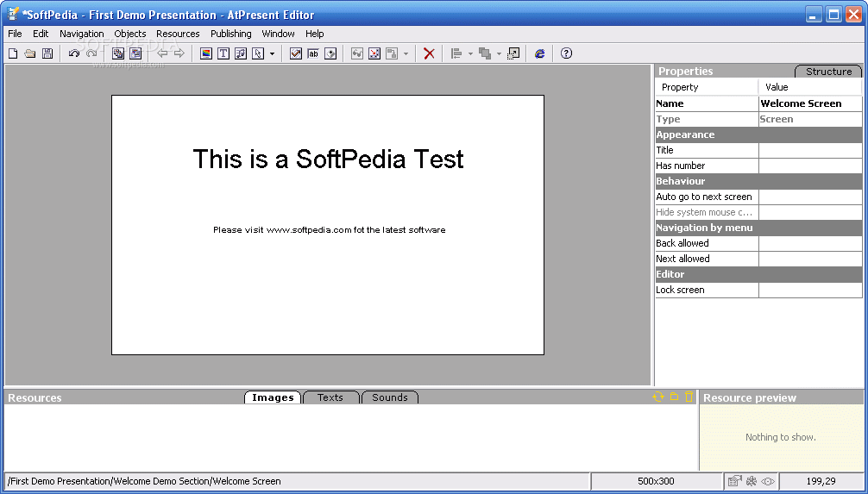Preview in browser with Internet Explorer icon

[x=540, y=53]
